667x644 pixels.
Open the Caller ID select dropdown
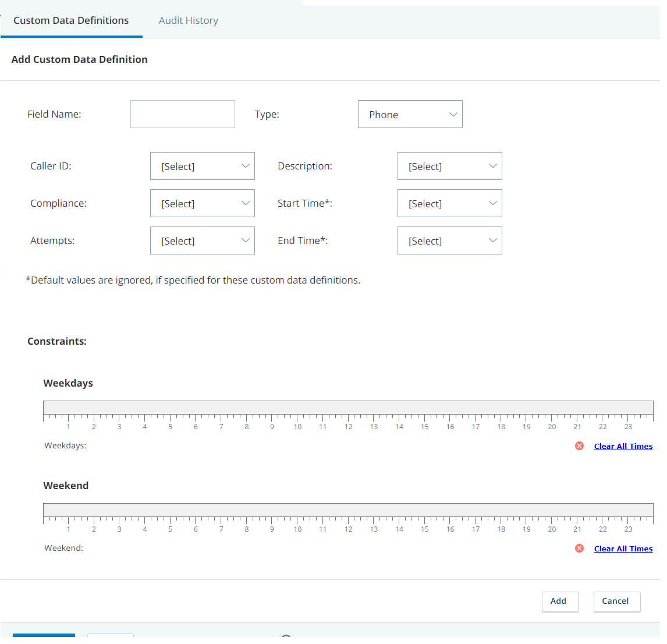(203, 166)
